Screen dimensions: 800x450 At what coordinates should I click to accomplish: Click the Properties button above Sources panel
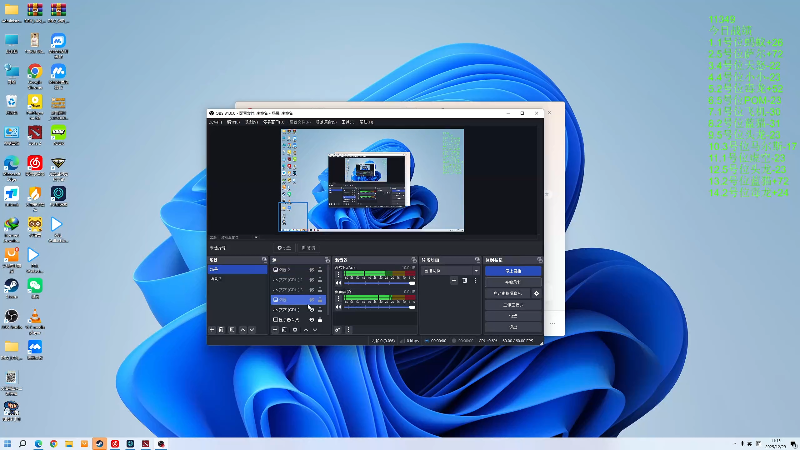284,248
